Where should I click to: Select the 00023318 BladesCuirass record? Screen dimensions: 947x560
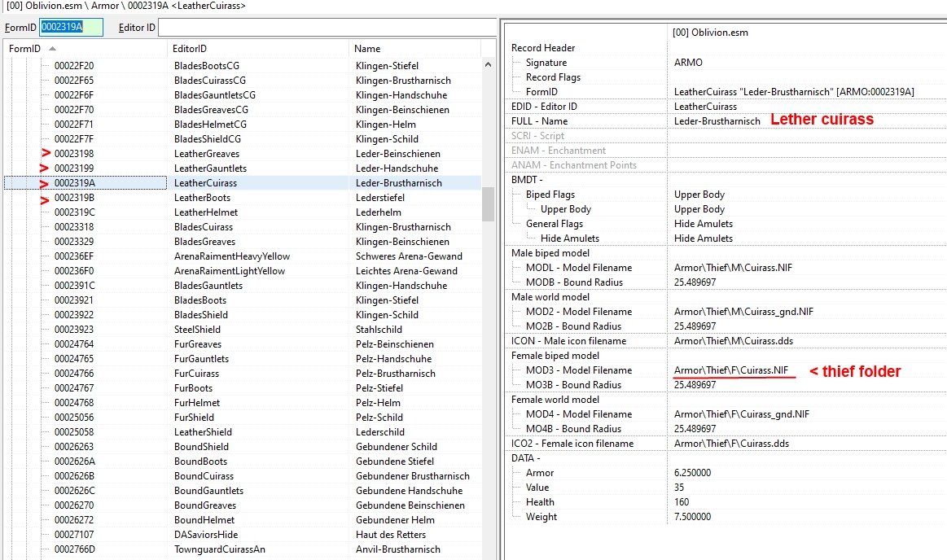point(243,227)
